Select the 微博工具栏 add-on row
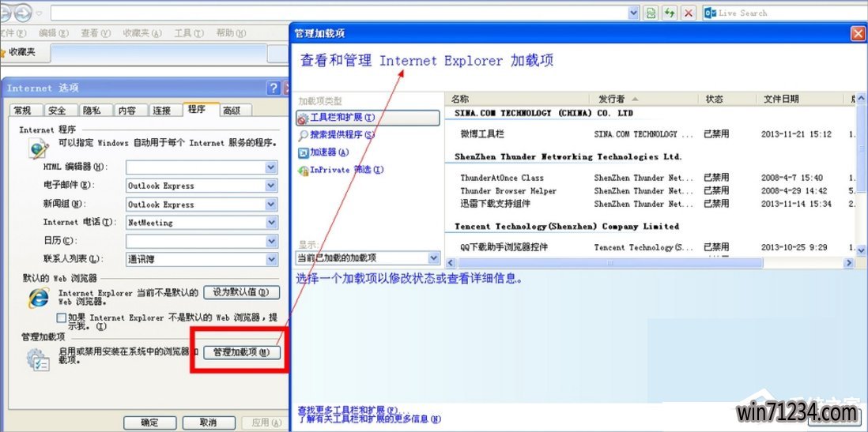Image resolution: width=868 pixels, height=432 pixels. pyautogui.click(x=482, y=134)
